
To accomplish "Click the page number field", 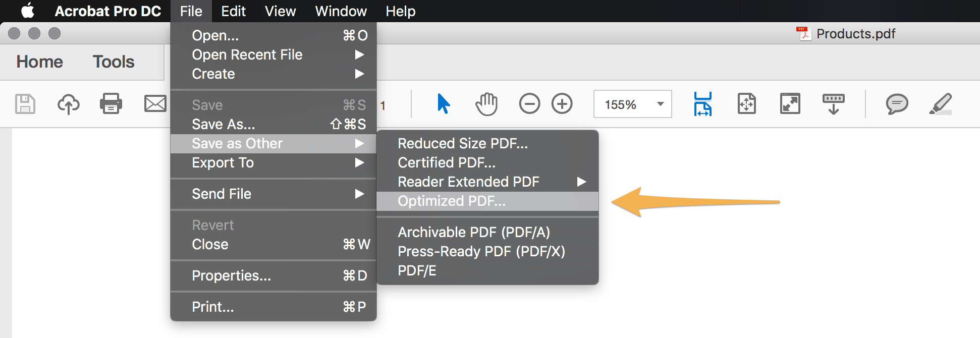I will [383, 105].
